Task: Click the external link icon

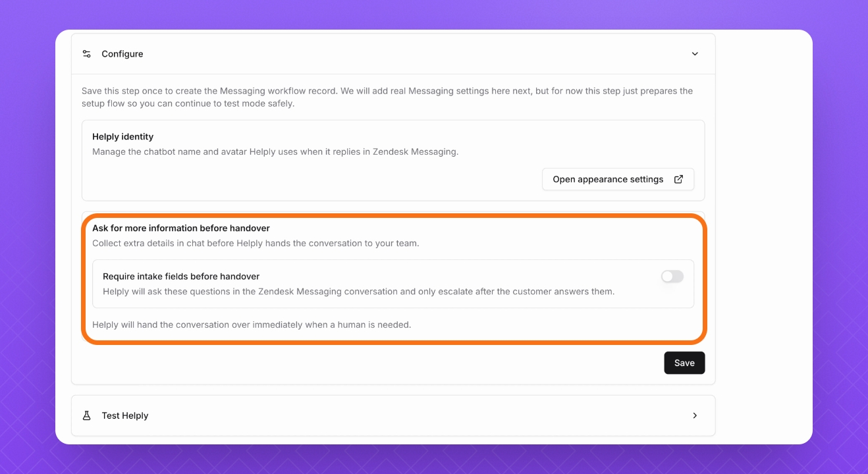Action: pyautogui.click(x=678, y=179)
